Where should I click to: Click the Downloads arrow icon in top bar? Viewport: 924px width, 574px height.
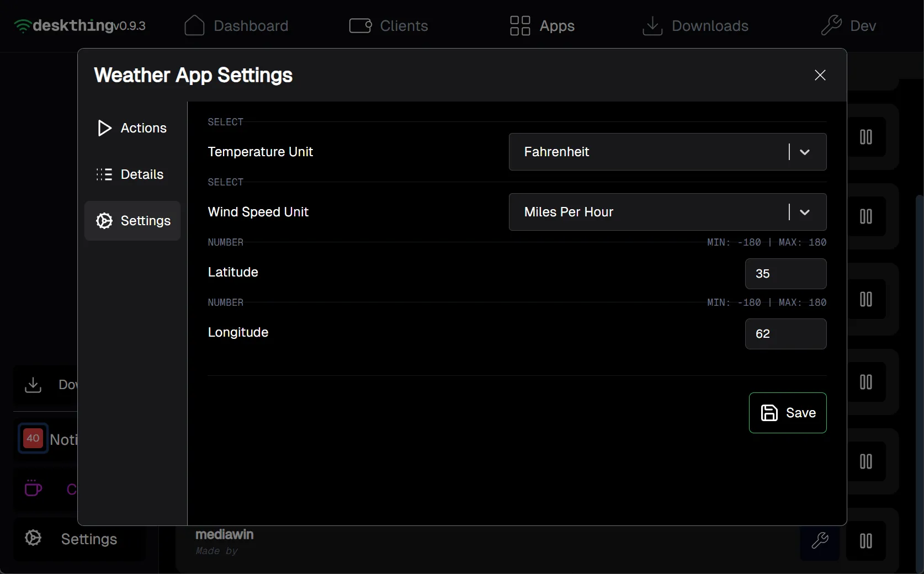652,25
